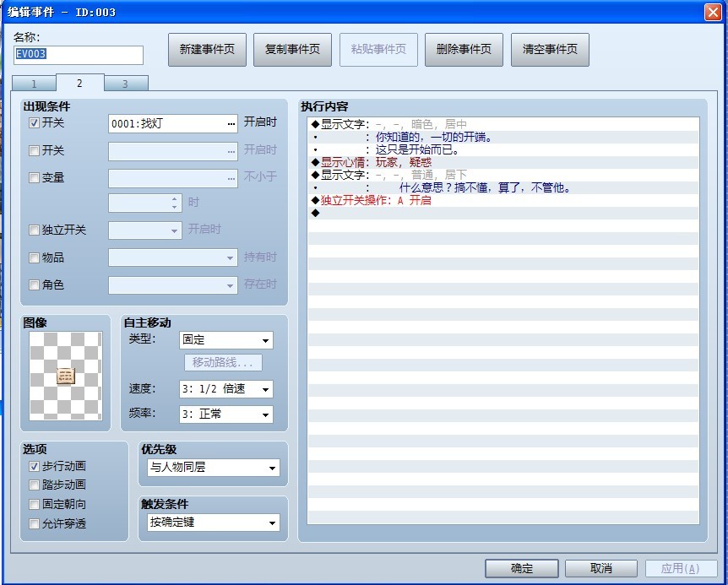
Task: Click the 新建事件页 button
Action: pyautogui.click(x=207, y=50)
